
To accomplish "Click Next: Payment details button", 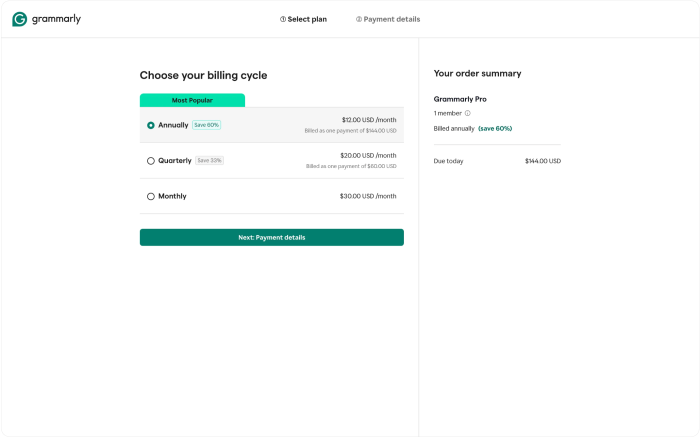I will point(271,238).
